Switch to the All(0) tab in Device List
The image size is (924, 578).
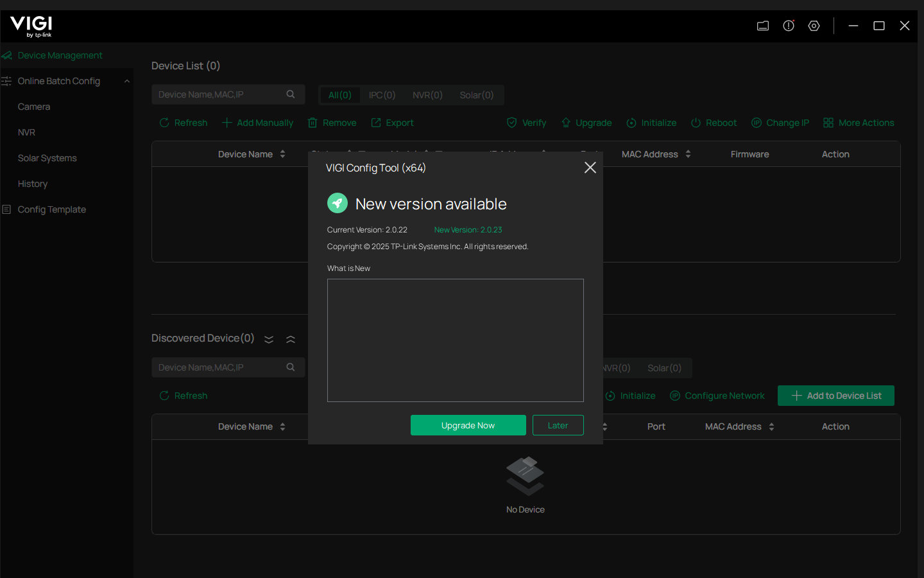(x=340, y=95)
